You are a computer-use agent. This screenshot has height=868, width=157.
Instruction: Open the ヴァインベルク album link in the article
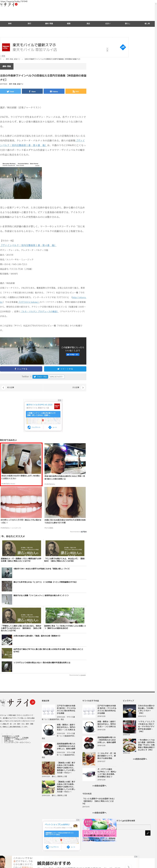[x=28, y=245]
